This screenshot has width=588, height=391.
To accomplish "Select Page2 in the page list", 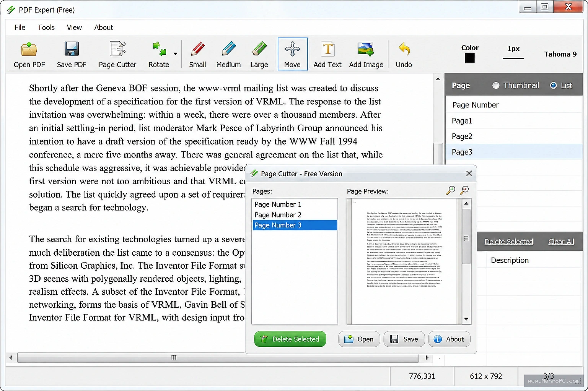I will (x=514, y=136).
